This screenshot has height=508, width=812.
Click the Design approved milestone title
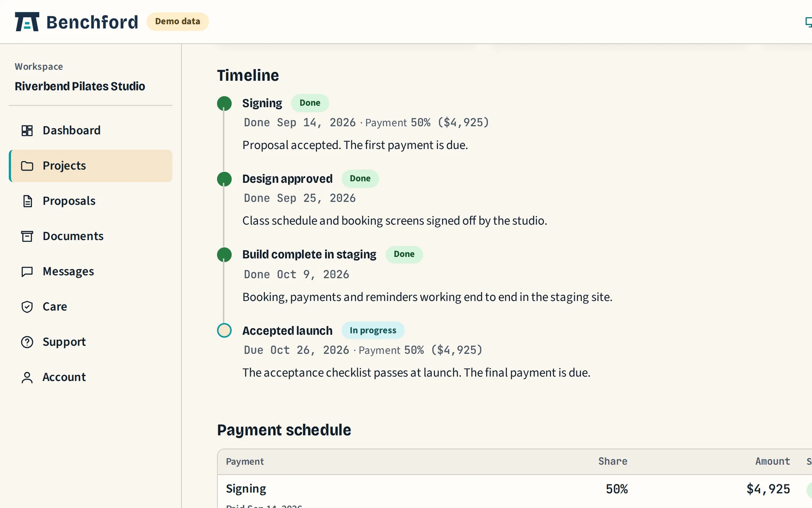coord(287,179)
